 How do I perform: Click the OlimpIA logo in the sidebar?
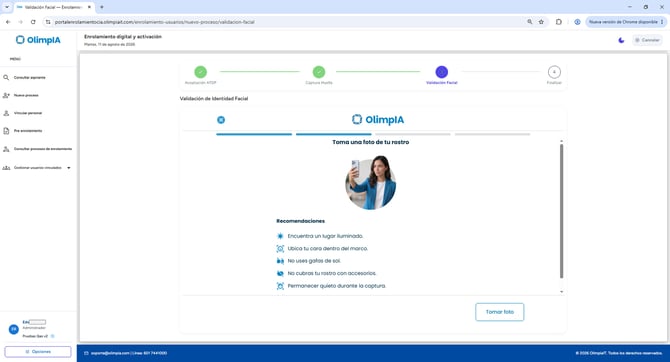[38, 40]
